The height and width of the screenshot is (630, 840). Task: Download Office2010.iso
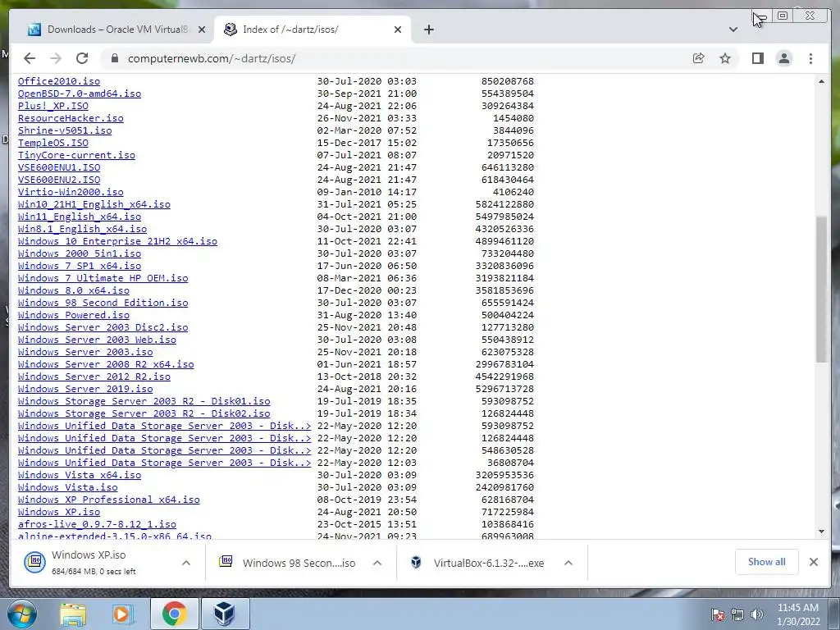59,81
